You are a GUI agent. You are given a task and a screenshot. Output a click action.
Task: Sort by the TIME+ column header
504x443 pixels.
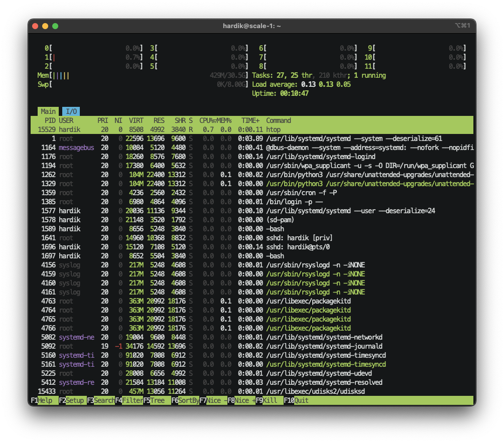[x=250, y=120]
